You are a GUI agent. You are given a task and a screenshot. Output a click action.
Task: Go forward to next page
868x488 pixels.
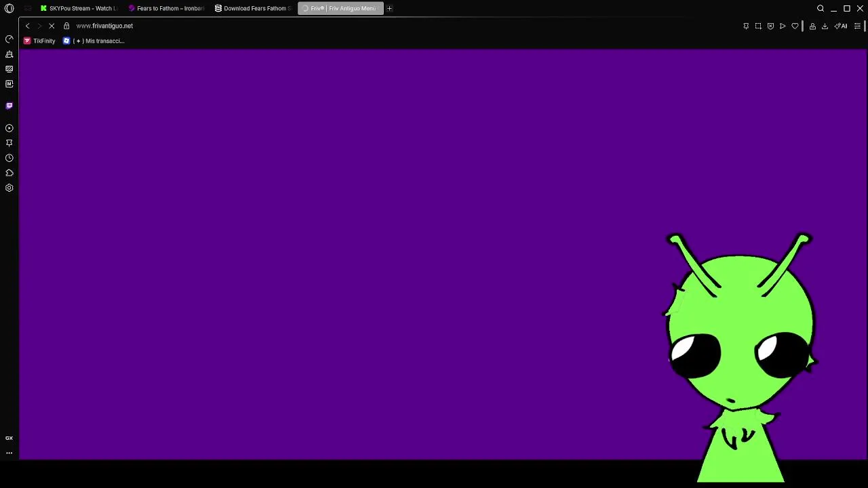coord(39,26)
